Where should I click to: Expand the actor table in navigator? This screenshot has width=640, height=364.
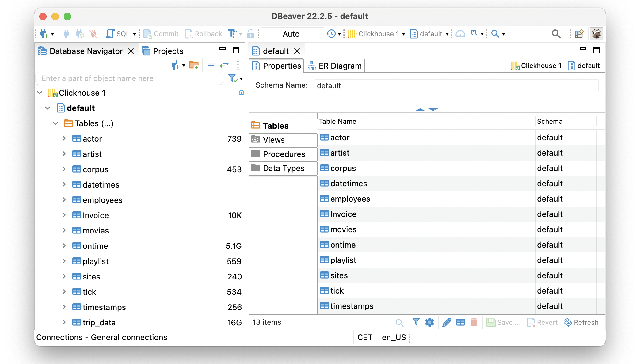[64, 138]
